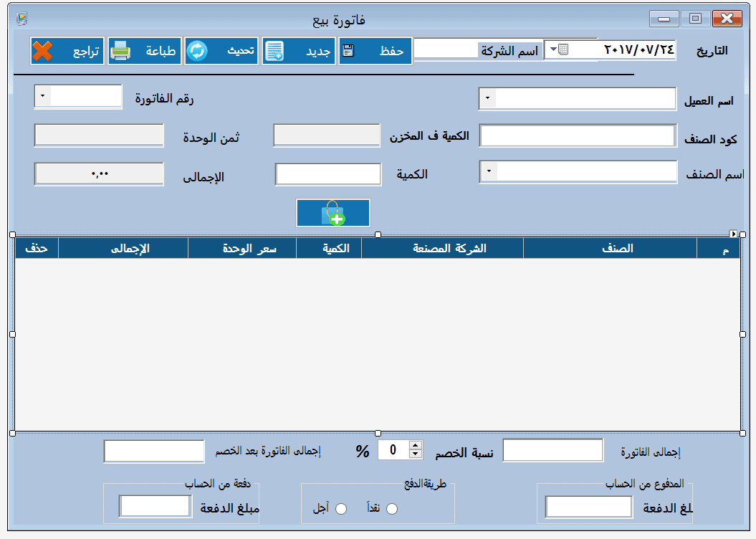Click the الصنف column header
The width and height of the screenshot is (756, 539).
pos(610,248)
